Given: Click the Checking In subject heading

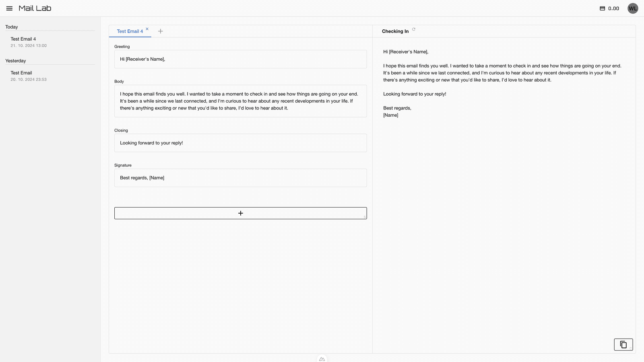Looking at the screenshot, I should pos(395,31).
